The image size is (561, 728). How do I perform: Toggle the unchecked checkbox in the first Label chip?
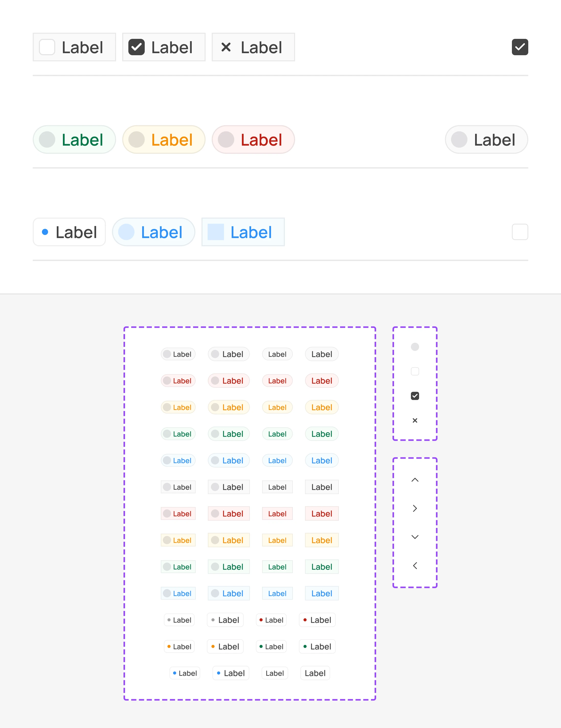click(x=47, y=47)
